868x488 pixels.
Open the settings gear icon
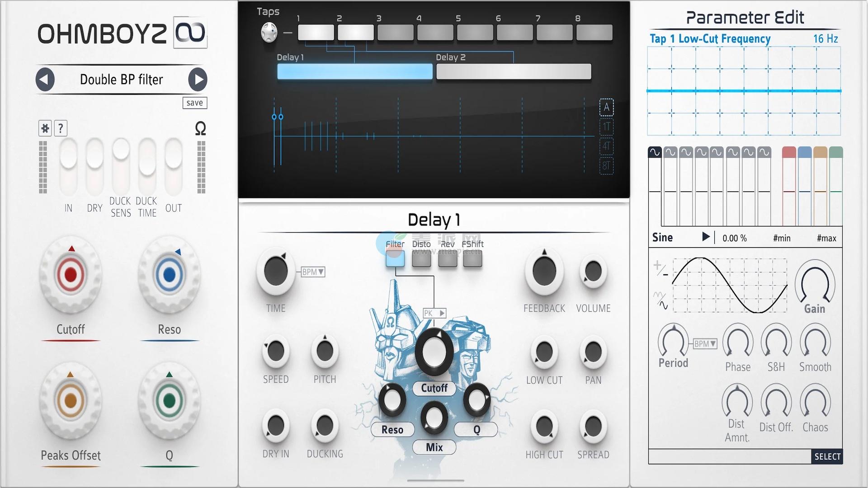tap(45, 128)
